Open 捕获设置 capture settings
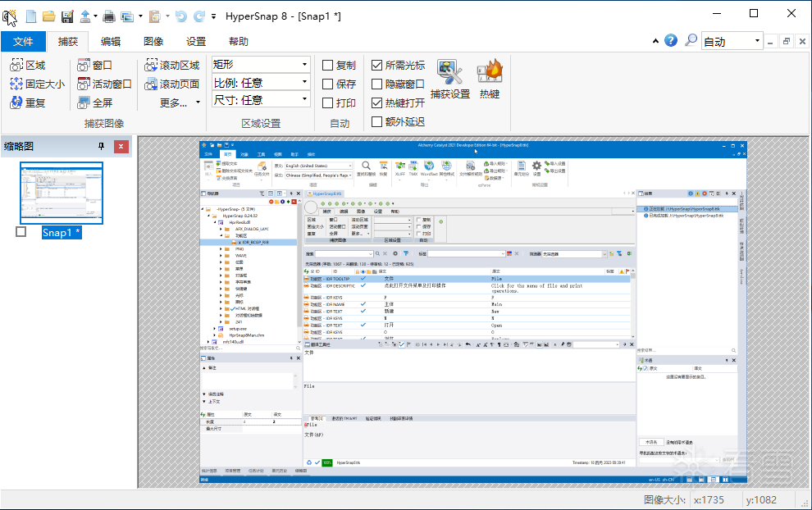 point(450,79)
